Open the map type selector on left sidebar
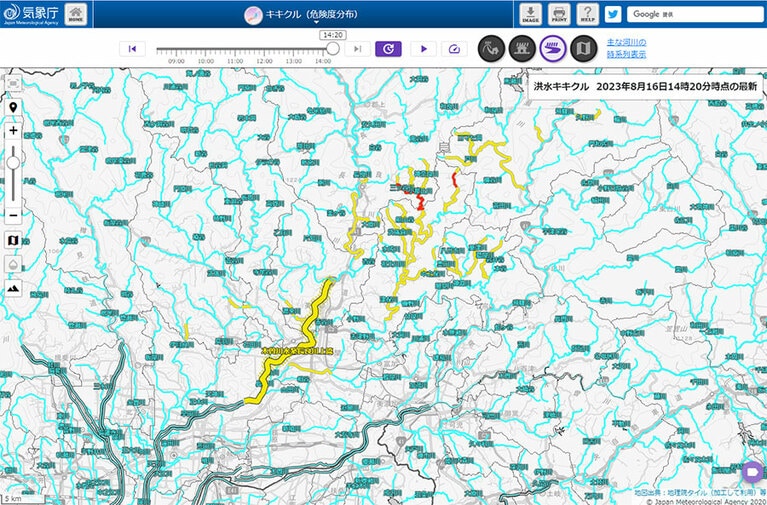Viewport: 767px width, 505px height. [13, 240]
